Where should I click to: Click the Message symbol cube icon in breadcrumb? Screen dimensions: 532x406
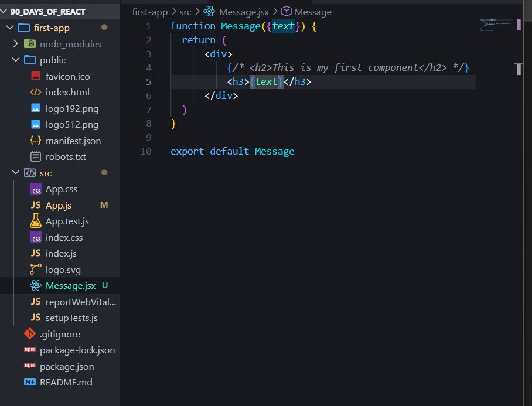coord(287,12)
